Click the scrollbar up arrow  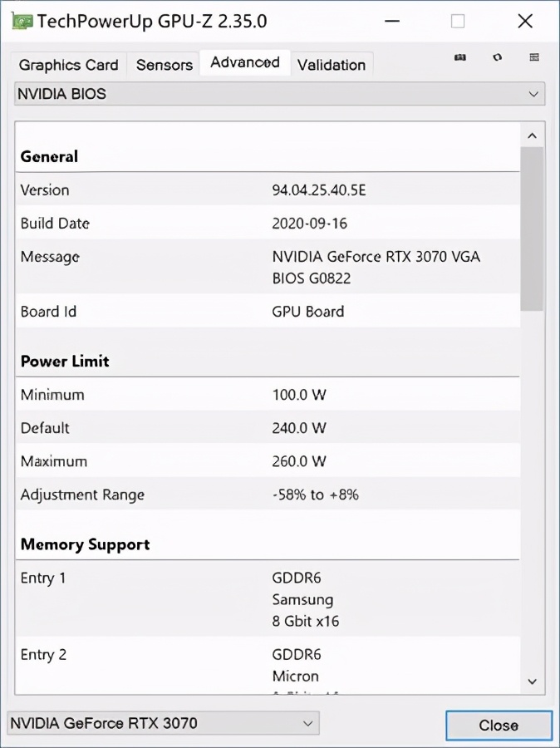[532, 135]
